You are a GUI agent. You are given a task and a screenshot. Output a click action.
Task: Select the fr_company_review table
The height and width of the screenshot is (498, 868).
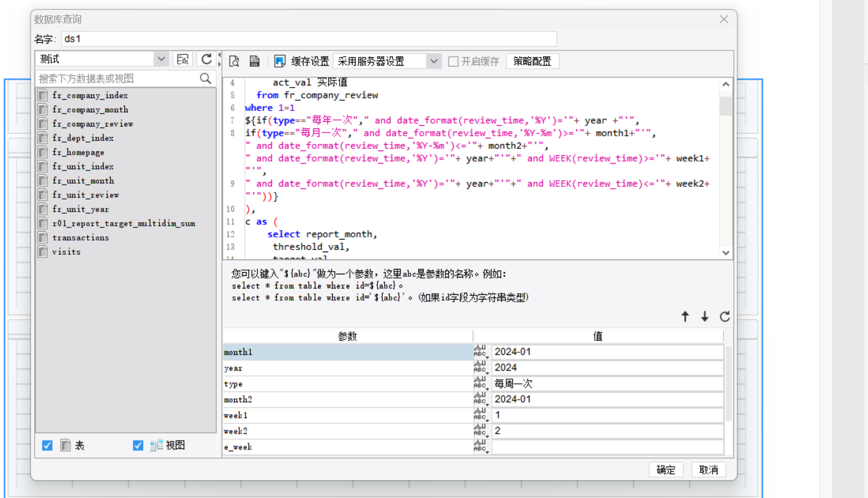(93, 124)
